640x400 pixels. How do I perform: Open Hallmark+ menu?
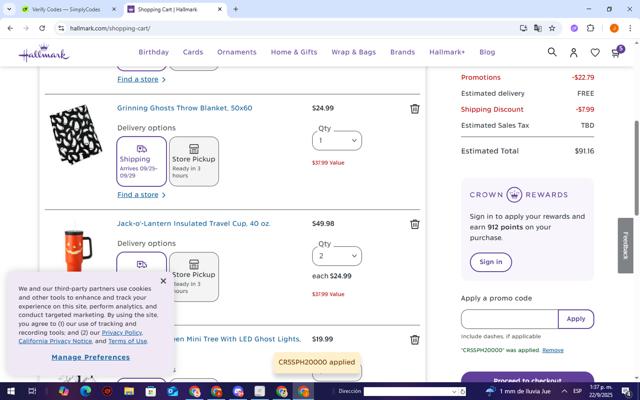(x=447, y=52)
